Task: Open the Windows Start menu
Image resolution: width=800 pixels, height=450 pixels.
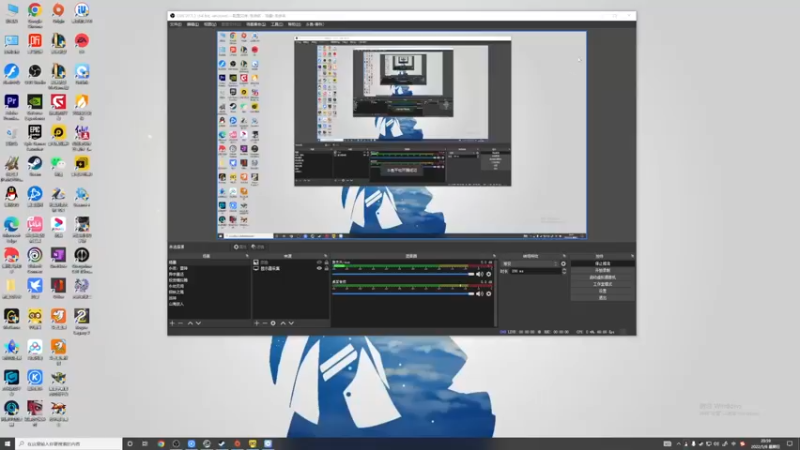Action: point(7,444)
